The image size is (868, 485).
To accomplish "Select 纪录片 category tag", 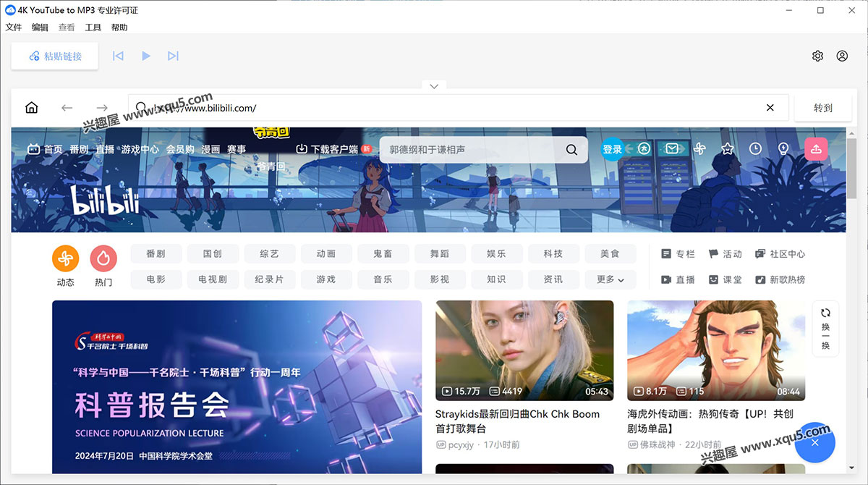I will pos(269,279).
